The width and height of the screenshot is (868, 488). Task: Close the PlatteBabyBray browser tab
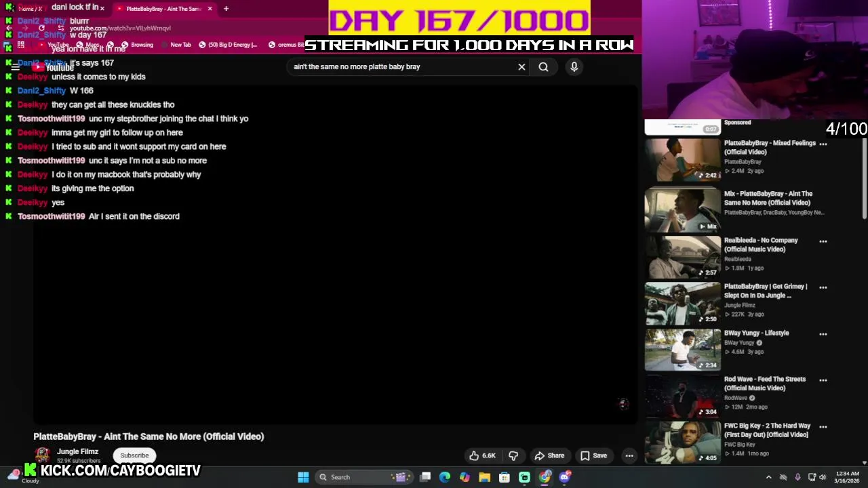coord(210,9)
